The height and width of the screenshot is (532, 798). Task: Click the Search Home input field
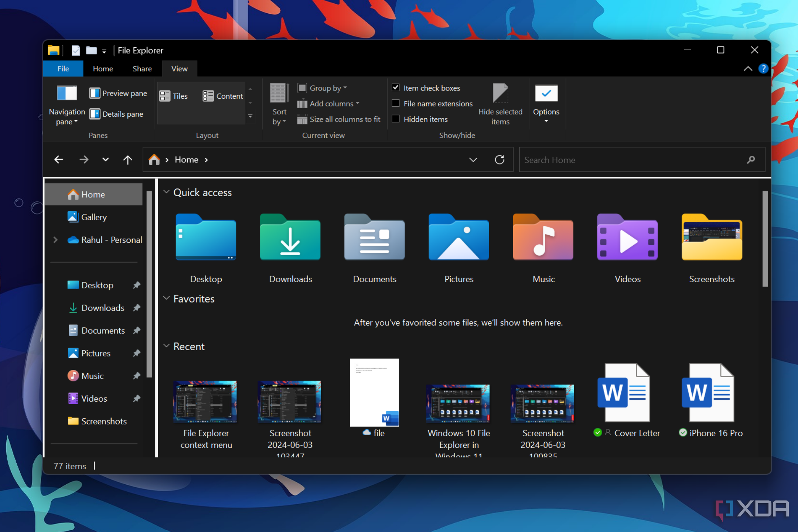pyautogui.click(x=638, y=160)
